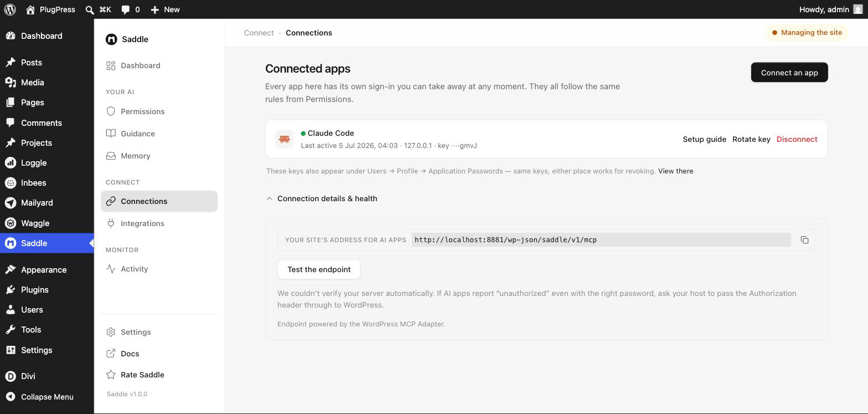Click Connect an app button
Viewport: 868px width, 414px height.
[789, 73]
